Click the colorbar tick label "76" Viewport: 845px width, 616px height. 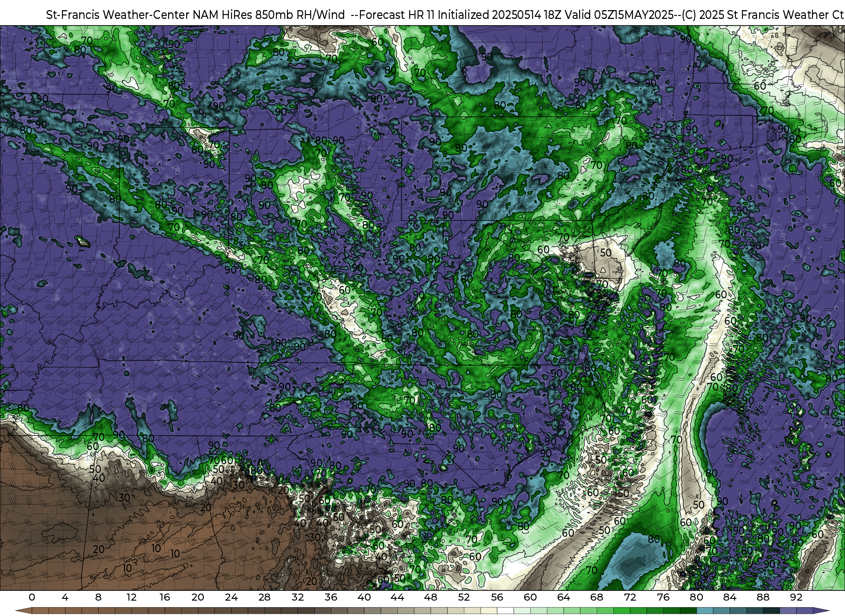pos(663,597)
